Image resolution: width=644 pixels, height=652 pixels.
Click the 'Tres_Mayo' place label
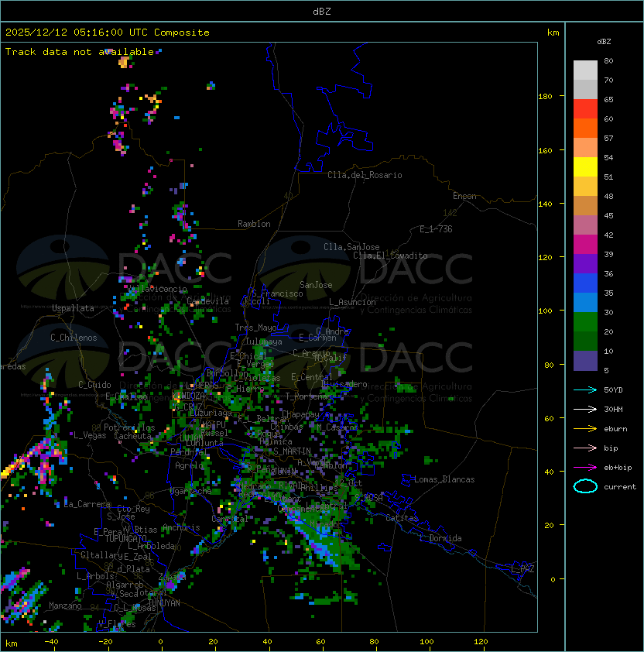(255, 328)
